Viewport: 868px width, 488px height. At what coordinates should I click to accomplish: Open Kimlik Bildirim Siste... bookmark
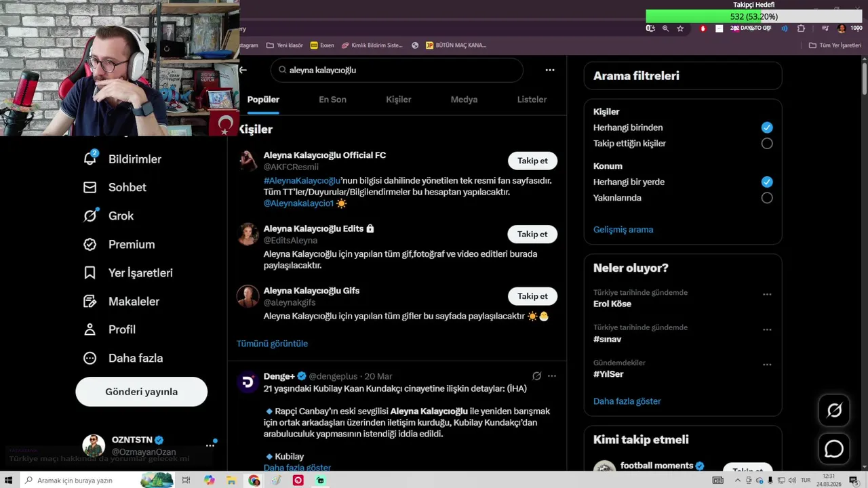pos(372,45)
